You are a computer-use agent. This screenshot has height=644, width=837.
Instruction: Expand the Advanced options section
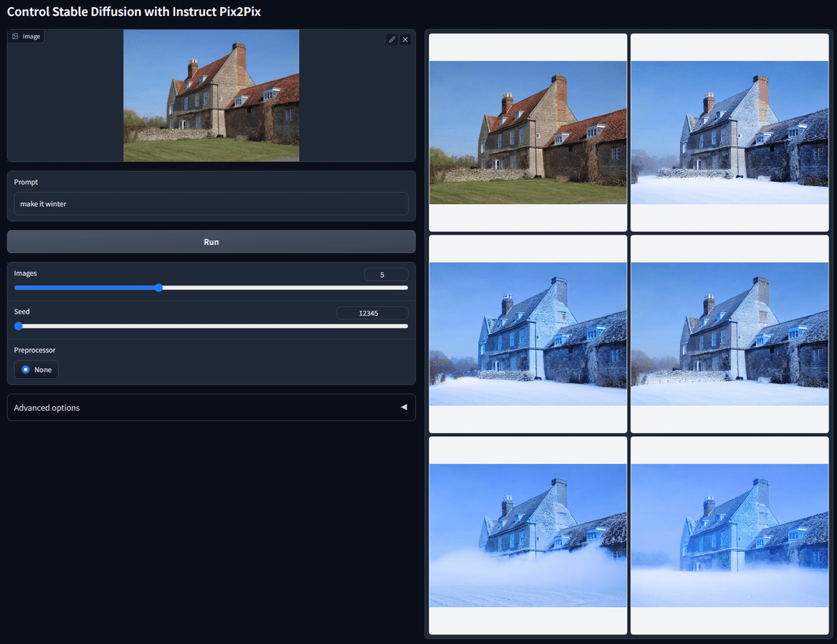pos(211,408)
